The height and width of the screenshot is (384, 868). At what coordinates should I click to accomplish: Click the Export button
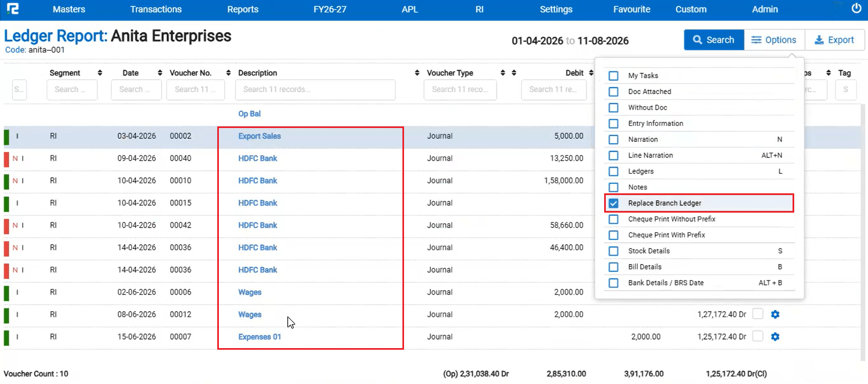835,40
